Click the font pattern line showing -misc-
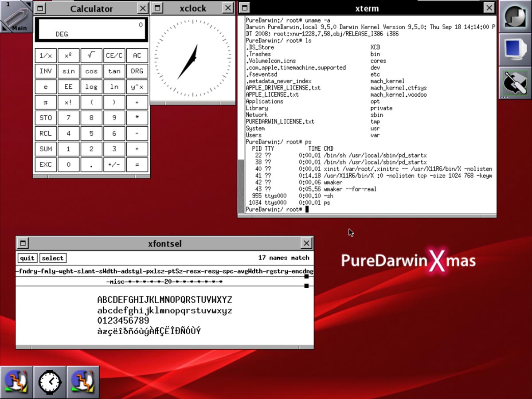This screenshot has width=532, height=399. pyautogui.click(x=164, y=282)
